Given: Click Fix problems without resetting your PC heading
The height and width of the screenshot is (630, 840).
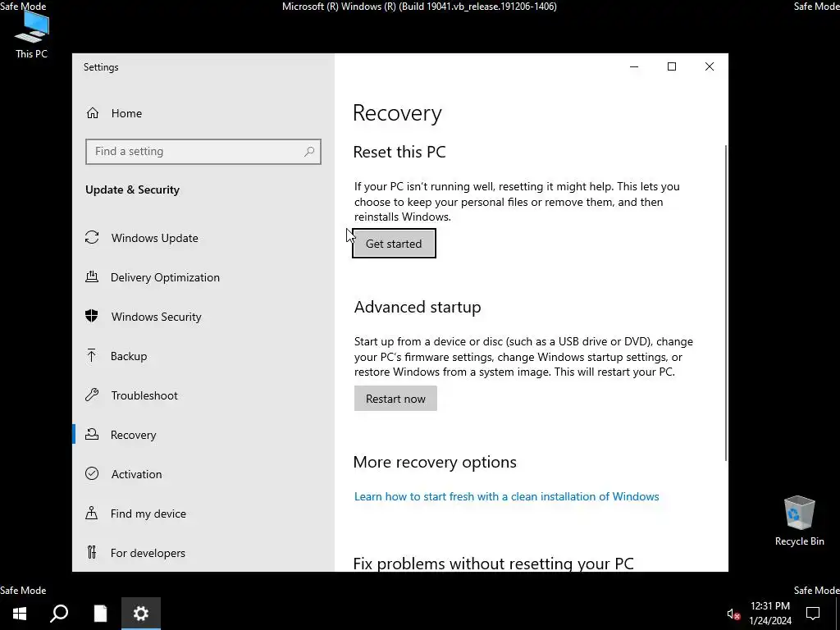Looking at the screenshot, I should click(x=493, y=563).
